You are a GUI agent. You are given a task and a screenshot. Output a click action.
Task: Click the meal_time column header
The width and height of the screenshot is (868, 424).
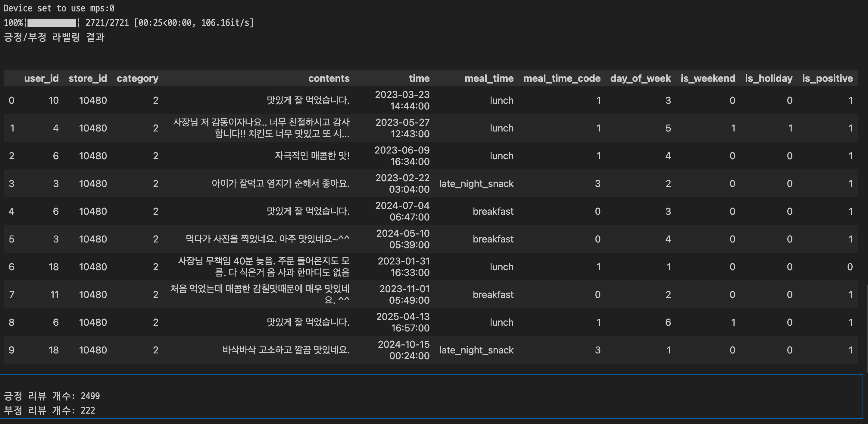tap(489, 78)
